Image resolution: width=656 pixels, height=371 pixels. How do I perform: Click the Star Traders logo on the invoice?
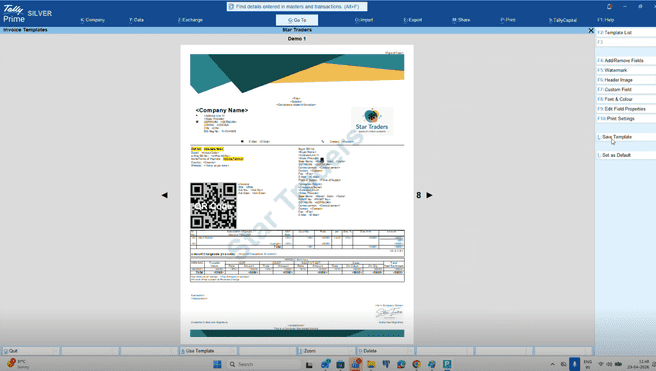point(372,121)
